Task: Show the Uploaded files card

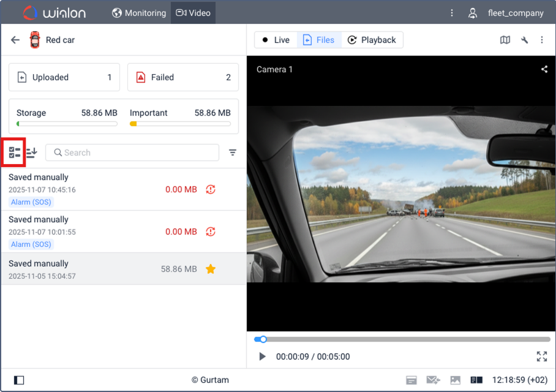Action: point(64,77)
